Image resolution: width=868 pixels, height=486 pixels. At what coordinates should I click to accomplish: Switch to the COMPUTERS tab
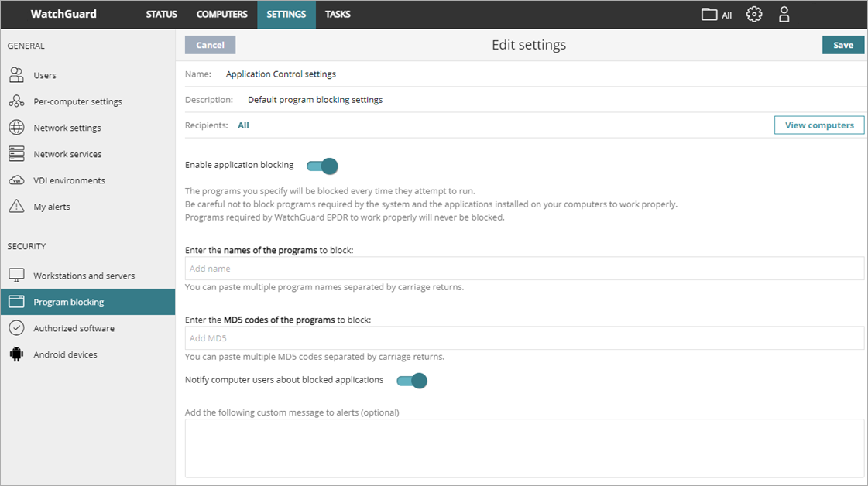[222, 14]
